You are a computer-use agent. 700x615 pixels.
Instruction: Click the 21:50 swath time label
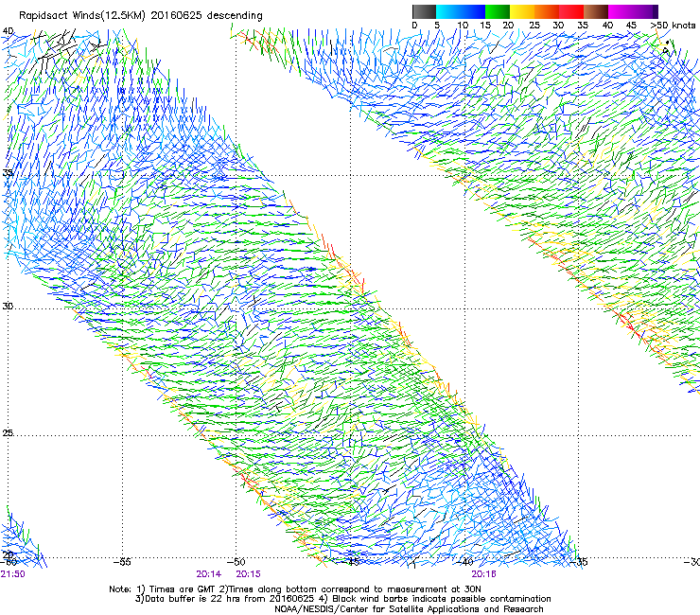pos(12,574)
